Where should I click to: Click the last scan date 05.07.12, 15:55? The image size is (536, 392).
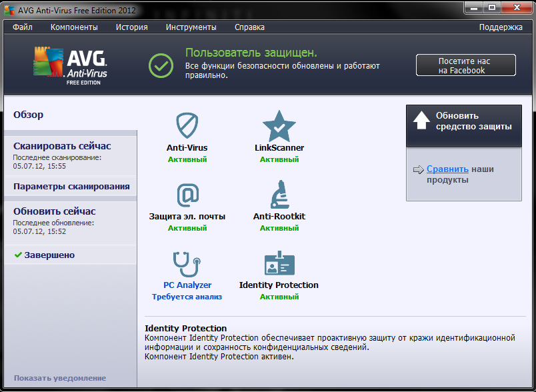pyautogui.click(x=39, y=166)
